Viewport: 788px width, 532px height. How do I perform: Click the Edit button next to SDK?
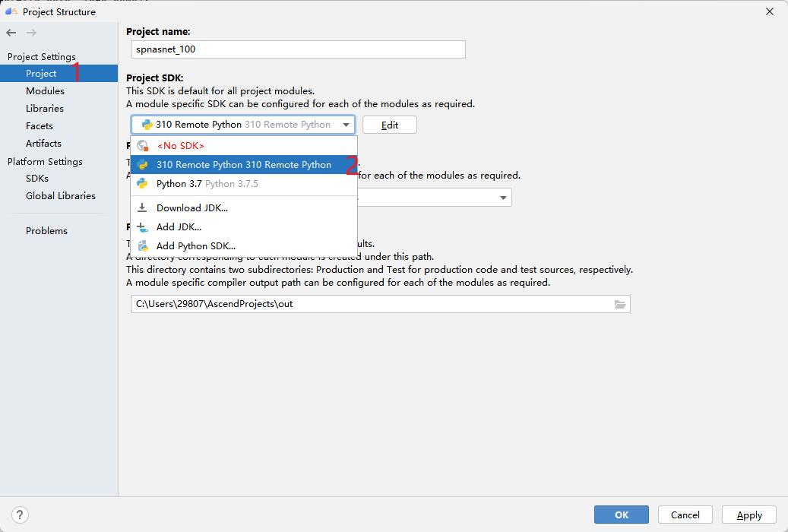(389, 124)
